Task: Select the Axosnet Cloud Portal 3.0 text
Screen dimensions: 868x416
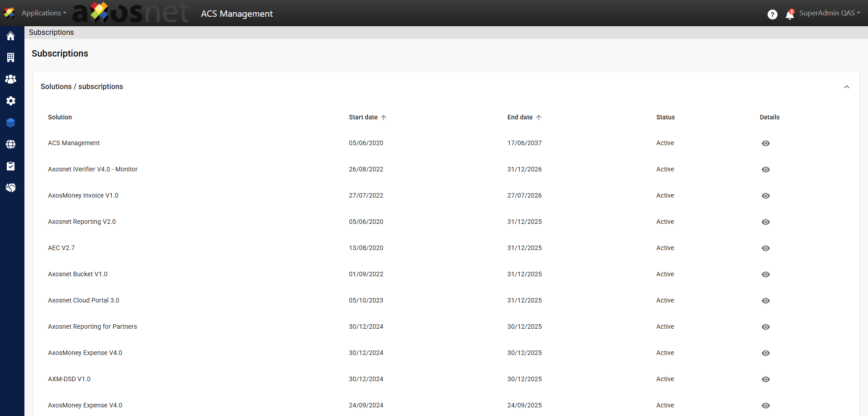Action: [84, 300]
